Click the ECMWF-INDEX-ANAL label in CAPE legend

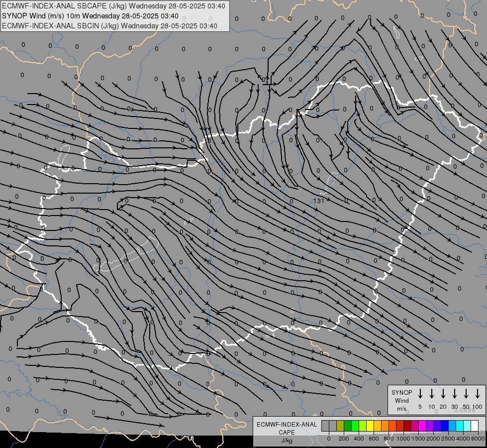click(x=287, y=425)
